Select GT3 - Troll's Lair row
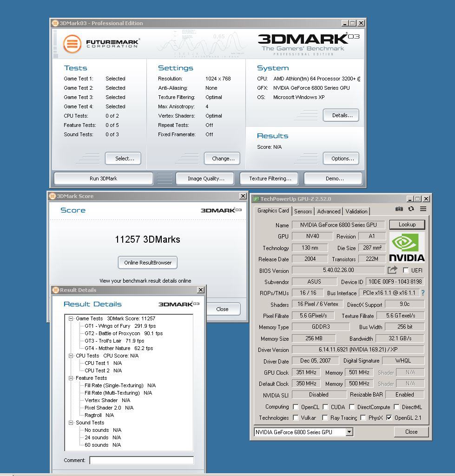The image size is (455, 476). tap(114, 341)
